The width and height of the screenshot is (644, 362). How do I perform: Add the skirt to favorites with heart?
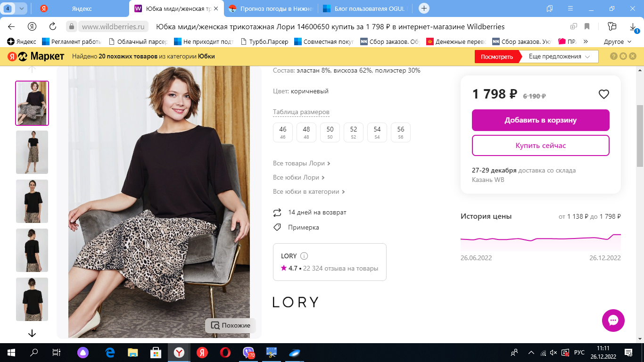tap(604, 94)
